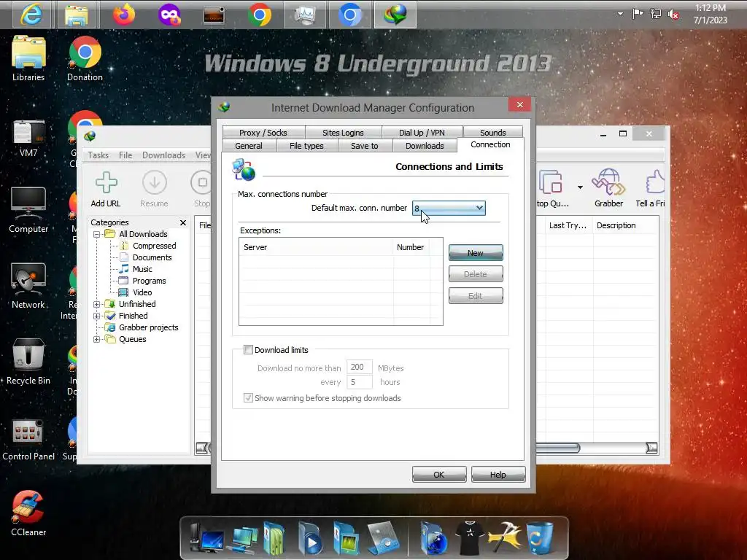Switch to the Dial Up / VPN tab
Screen dimensions: 747x560
coord(422,133)
